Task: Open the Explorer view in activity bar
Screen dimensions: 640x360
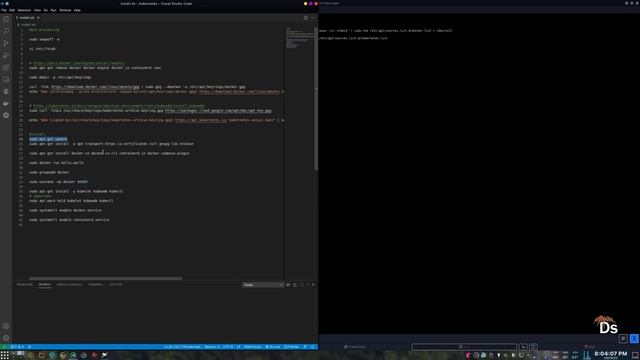Action: coord(6,19)
